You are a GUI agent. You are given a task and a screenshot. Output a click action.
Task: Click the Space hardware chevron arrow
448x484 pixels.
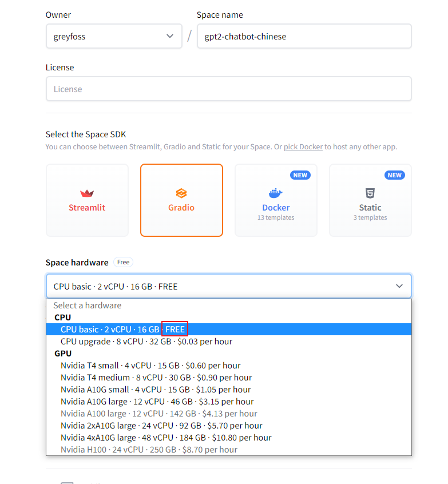coord(399,286)
